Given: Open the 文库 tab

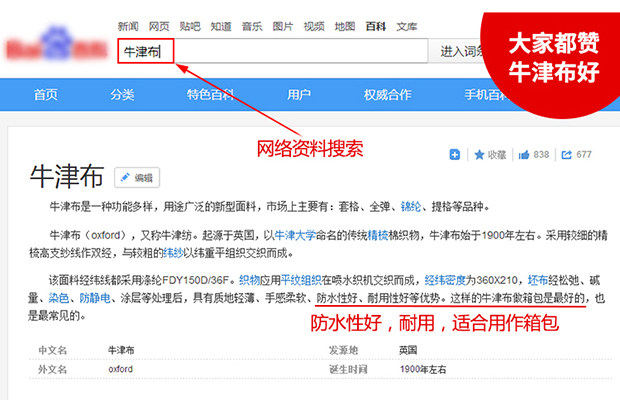Looking at the screenshot, I should pyautogui.click(x=407, y=26).
